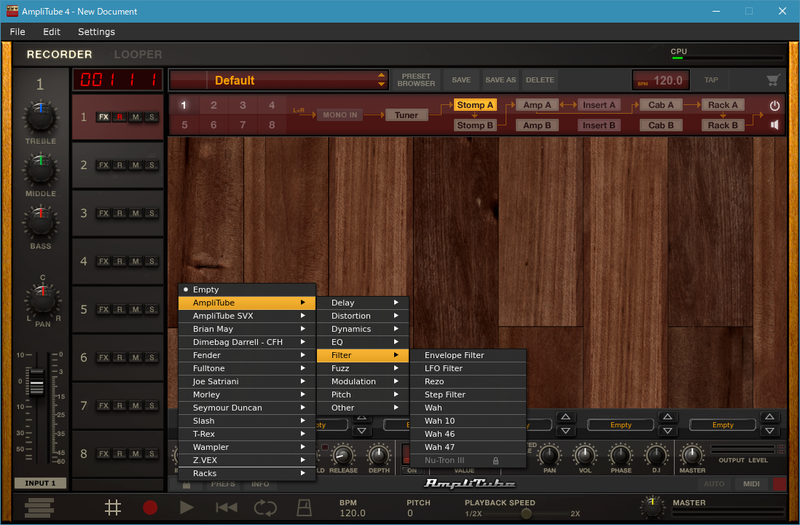This screenshot has height=525, width=800.
Task: Open the Default preset dropdown arrows
Action: click(381, 80)
